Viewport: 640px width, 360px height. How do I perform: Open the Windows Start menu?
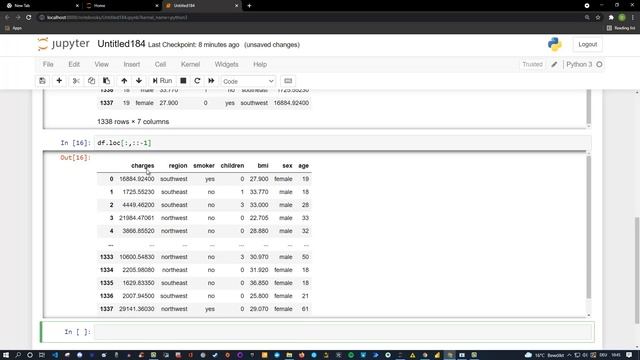tap(6, 355)
